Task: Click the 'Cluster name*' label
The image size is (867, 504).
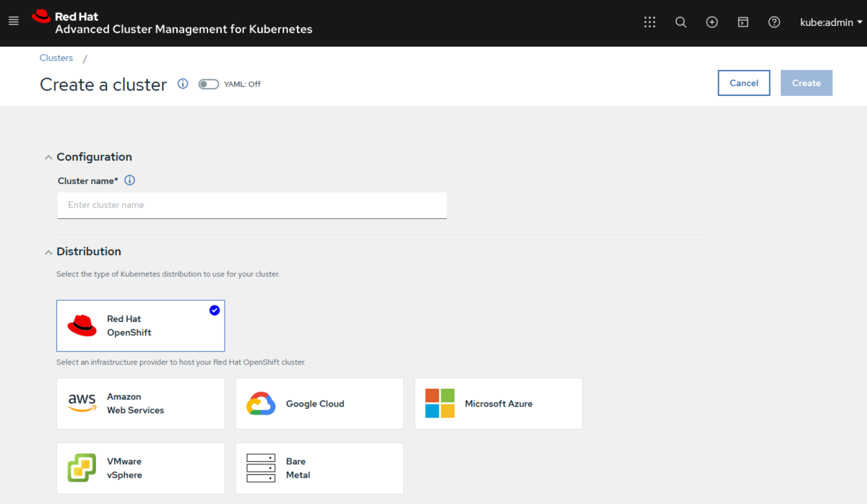Action: (x=88, y=181)
